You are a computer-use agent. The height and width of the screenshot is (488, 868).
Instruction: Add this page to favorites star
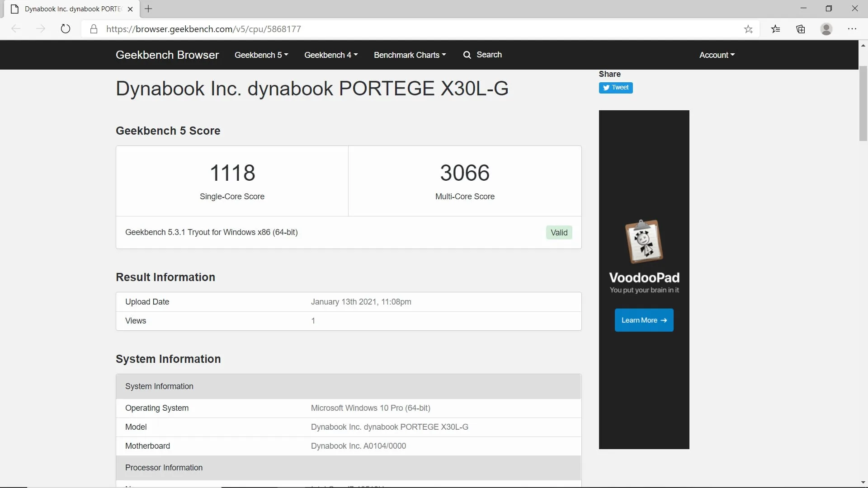[748, 29]
